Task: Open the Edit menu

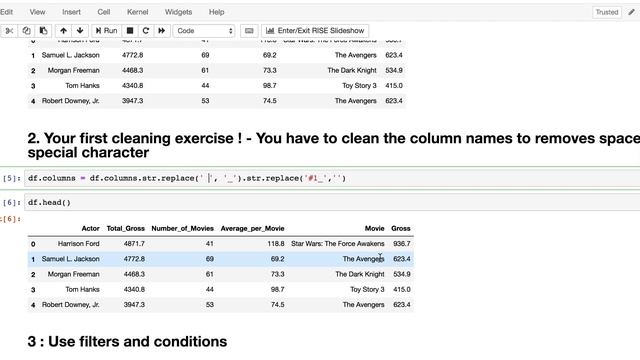Action: point(7,12)
